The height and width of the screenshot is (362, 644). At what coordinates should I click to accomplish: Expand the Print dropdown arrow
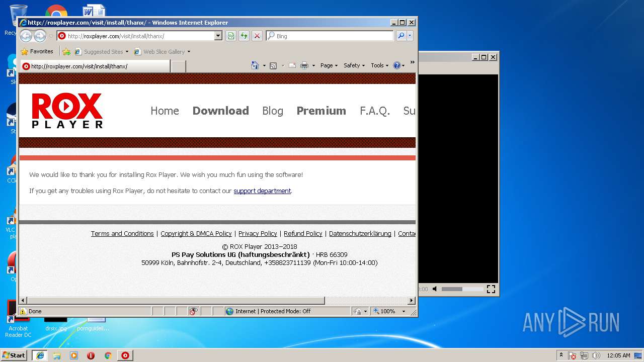click(x=313, y=65)
